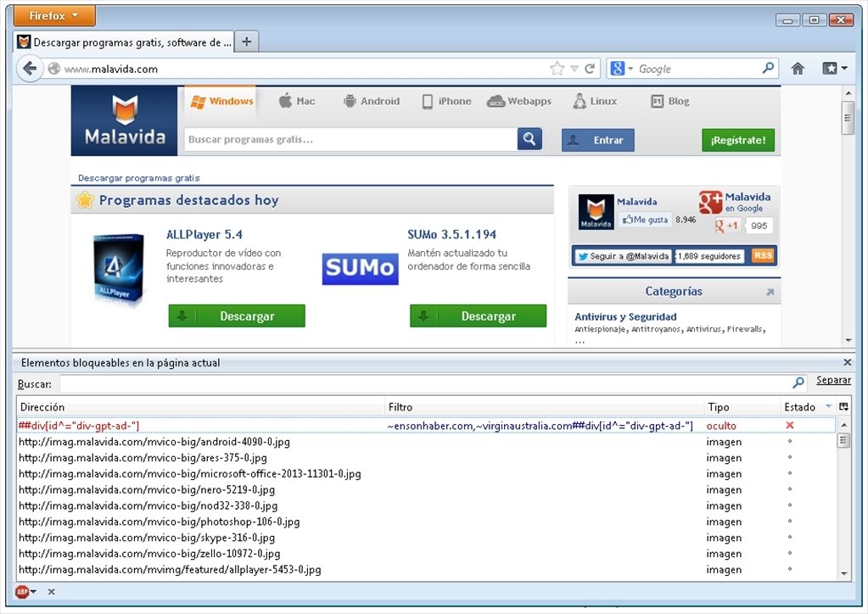The width and height of the screenshot is (868, 614).
Task: Select the skype-316-0.jpg row
Action: 426,537
